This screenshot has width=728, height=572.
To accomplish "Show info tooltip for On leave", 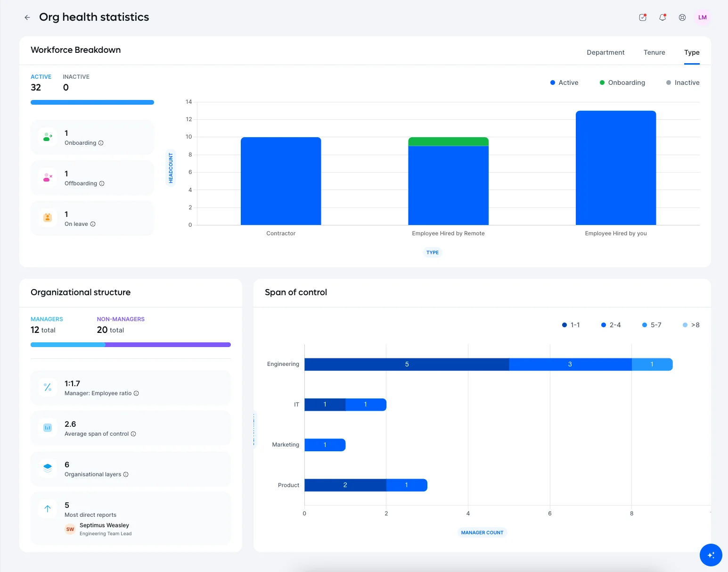I will coord(93,224).
